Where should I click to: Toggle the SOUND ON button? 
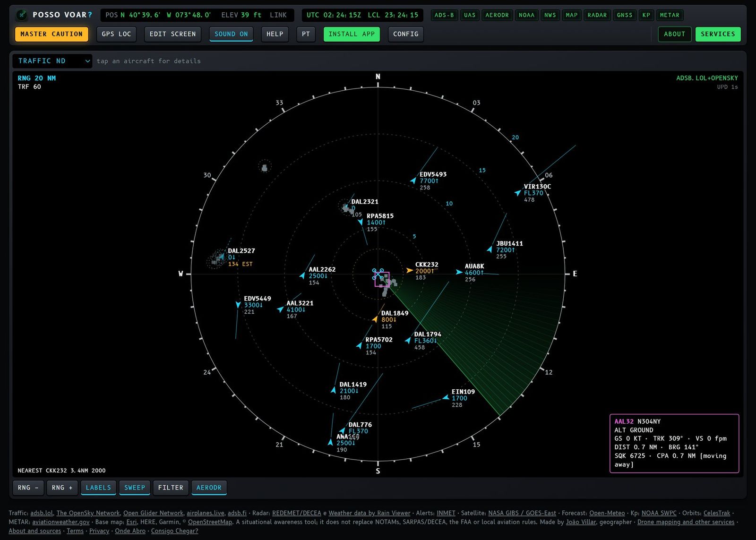click(x=231, y=34)
